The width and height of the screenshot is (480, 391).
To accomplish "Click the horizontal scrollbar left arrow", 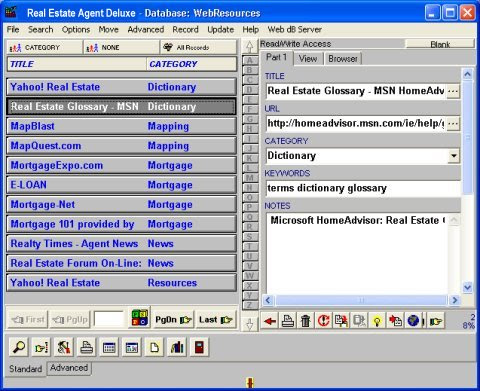I will point(268,300).
